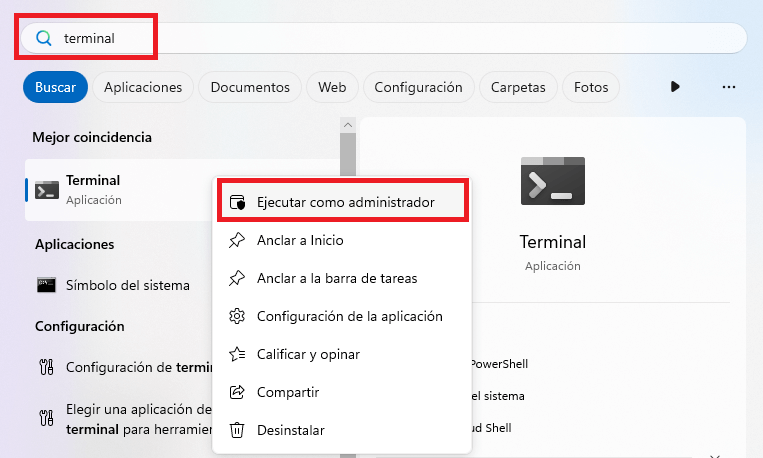Image resolution: width=763 pixels, height=458 pixels.
Task: Click the gear icon in the context menu
Action: coord(237,316)
